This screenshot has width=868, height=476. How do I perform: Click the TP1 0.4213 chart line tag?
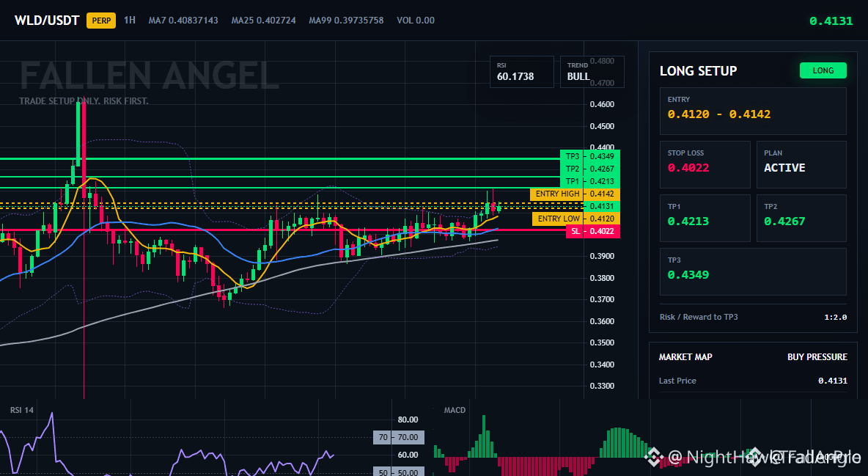tap(590, 181)
